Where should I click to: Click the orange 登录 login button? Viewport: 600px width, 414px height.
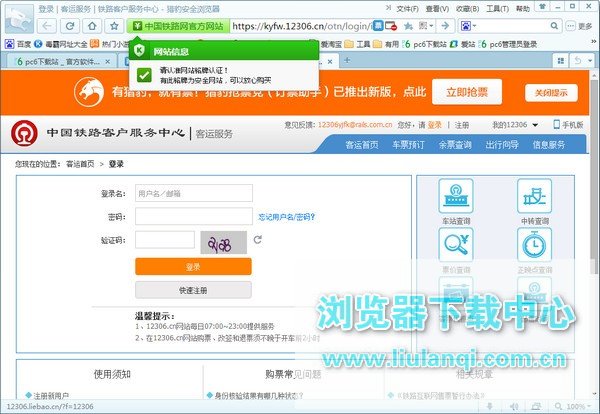(193, 267)
